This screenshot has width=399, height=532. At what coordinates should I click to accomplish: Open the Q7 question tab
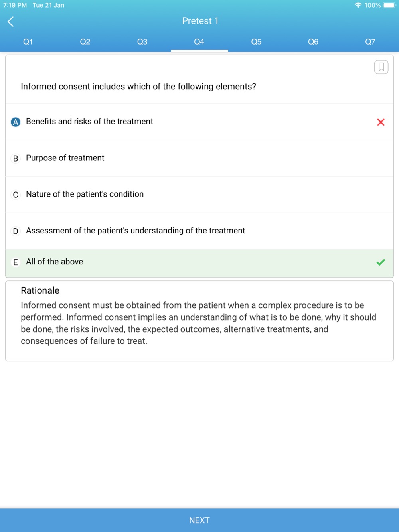[x=370, y=42]
